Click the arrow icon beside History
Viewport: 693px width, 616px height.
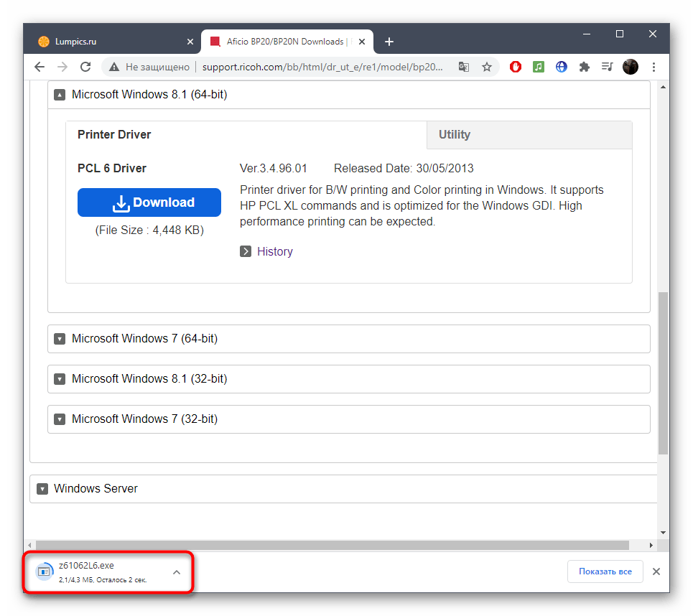[246, 251]
